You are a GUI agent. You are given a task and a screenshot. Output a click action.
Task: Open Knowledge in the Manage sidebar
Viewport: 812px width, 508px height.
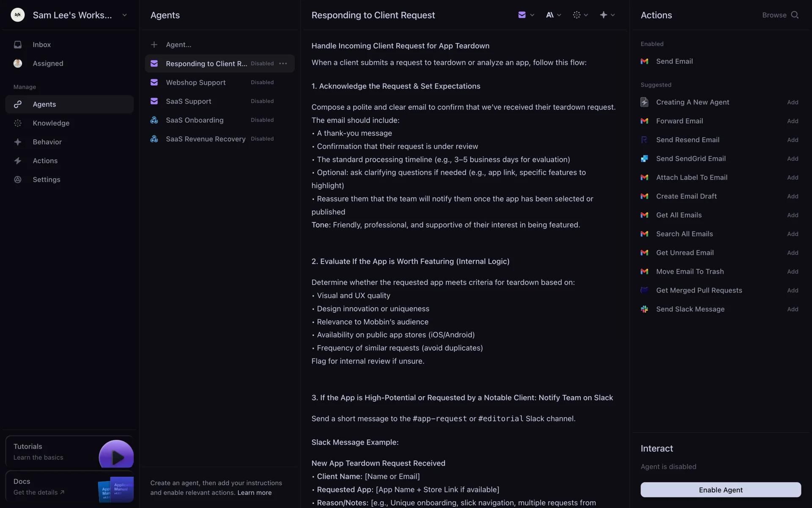tap(51, 123)
